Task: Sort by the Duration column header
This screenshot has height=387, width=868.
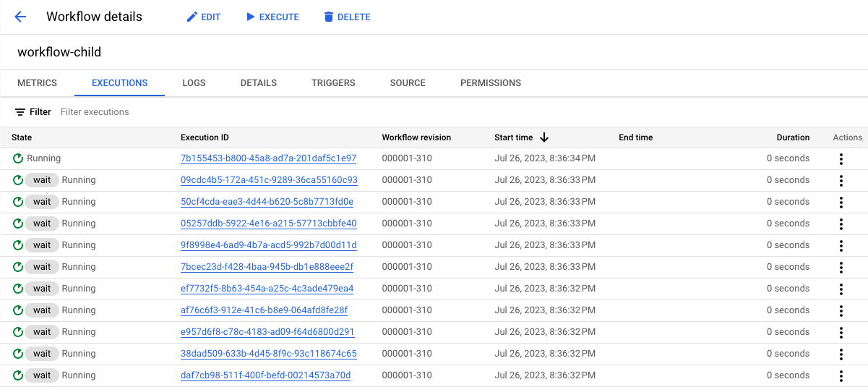Action: tap(792, 137)
